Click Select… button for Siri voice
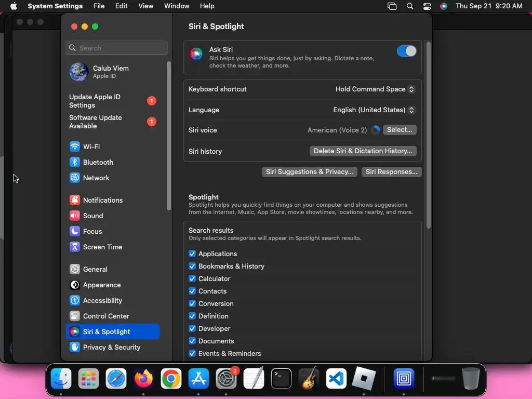Viewport: 532px width, 399px height. pos(400,129)
